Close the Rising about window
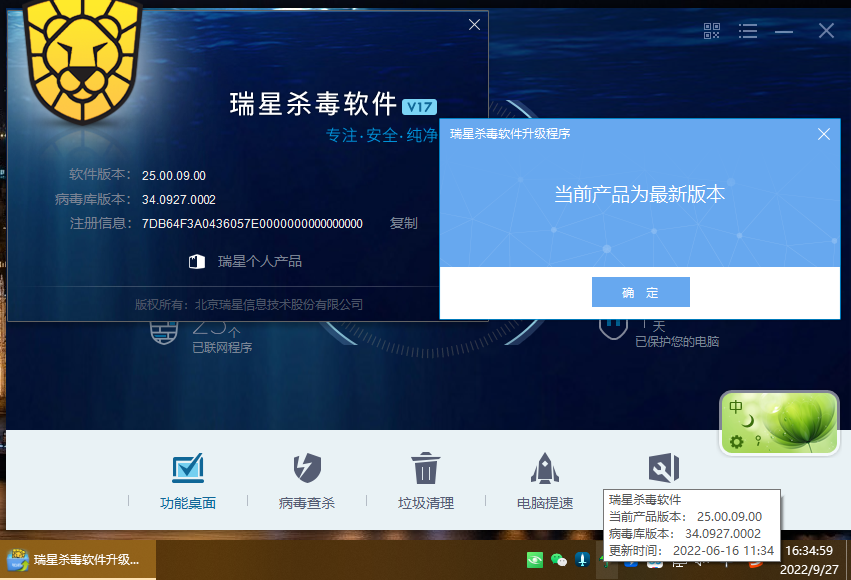 tap(474, 24)
